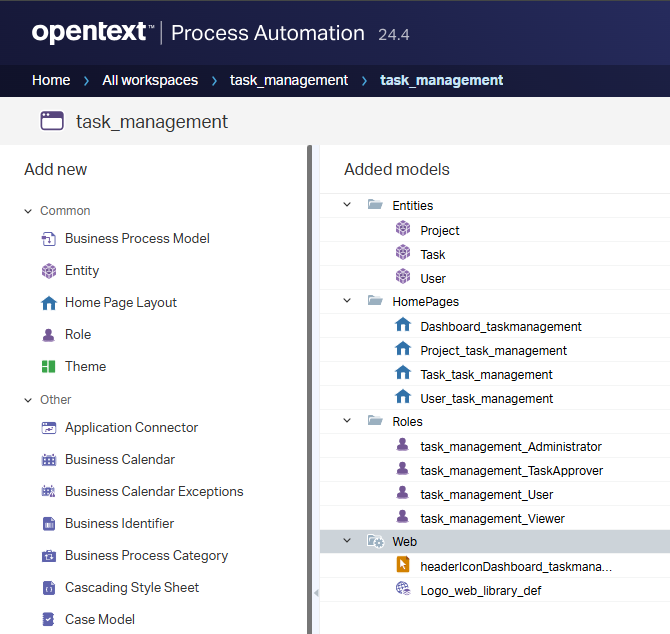Click the panel splitter collapse arrow

tap(315, 593)
